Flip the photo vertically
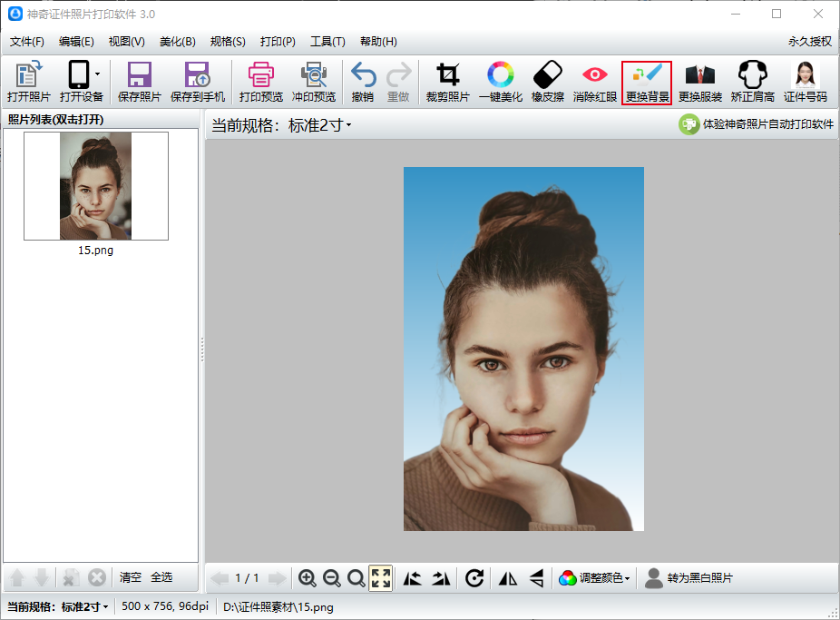This screenshot has height=620, width=840. click(x=537, y=578)
